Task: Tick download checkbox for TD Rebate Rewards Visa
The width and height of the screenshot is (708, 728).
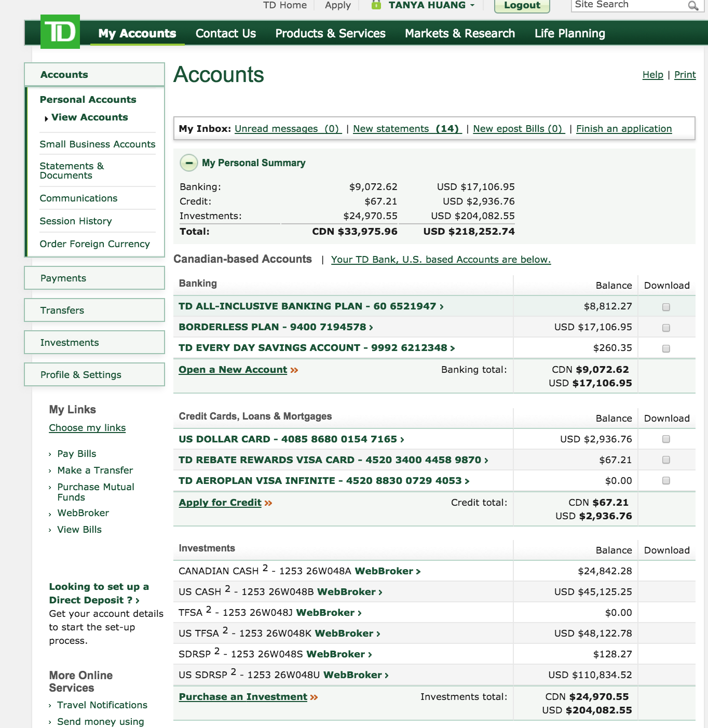Action: [666, 460]
